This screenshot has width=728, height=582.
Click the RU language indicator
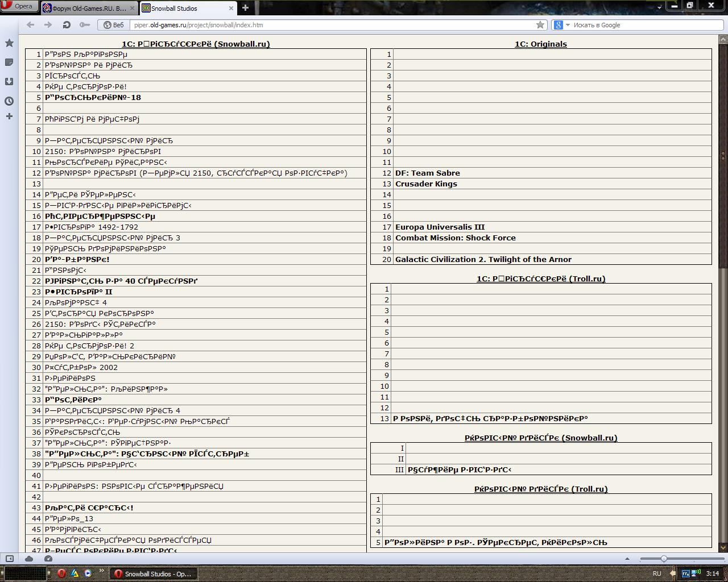pos(657,573)
